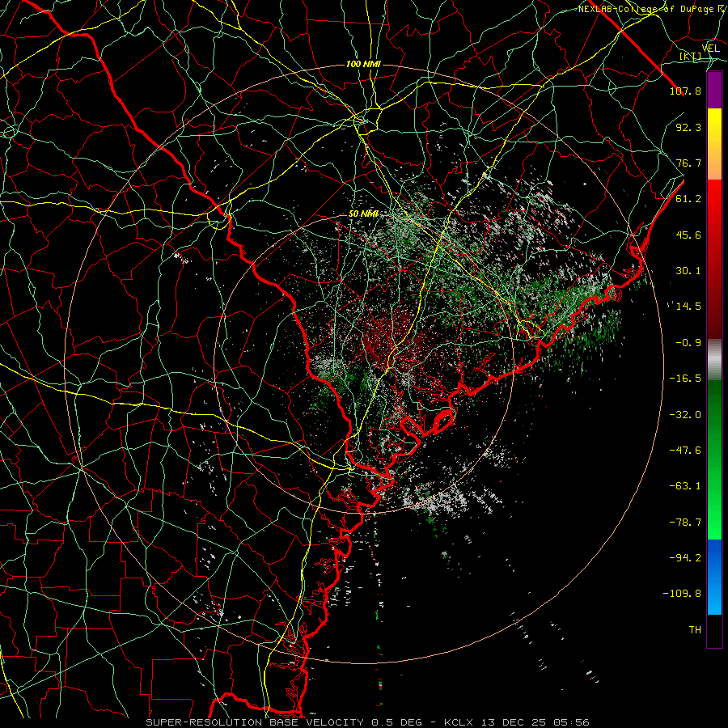
Task: Click the [KT] units label
Action: [x=691, y=57]
